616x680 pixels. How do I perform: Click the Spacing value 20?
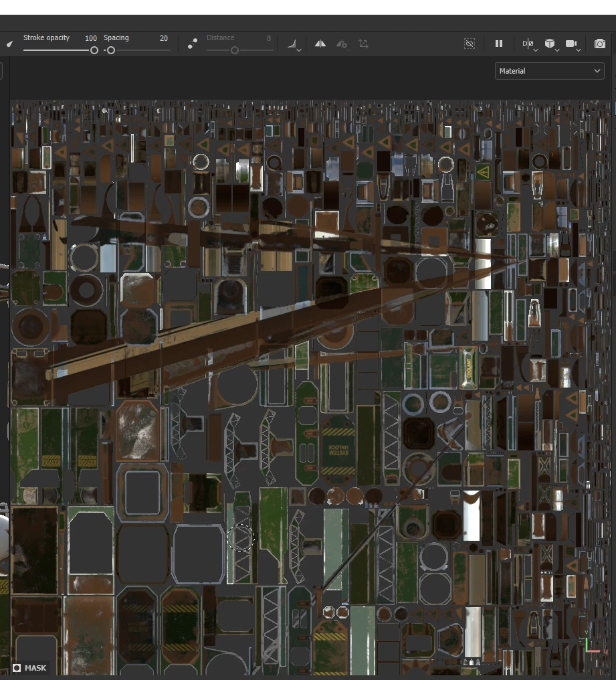164,38
